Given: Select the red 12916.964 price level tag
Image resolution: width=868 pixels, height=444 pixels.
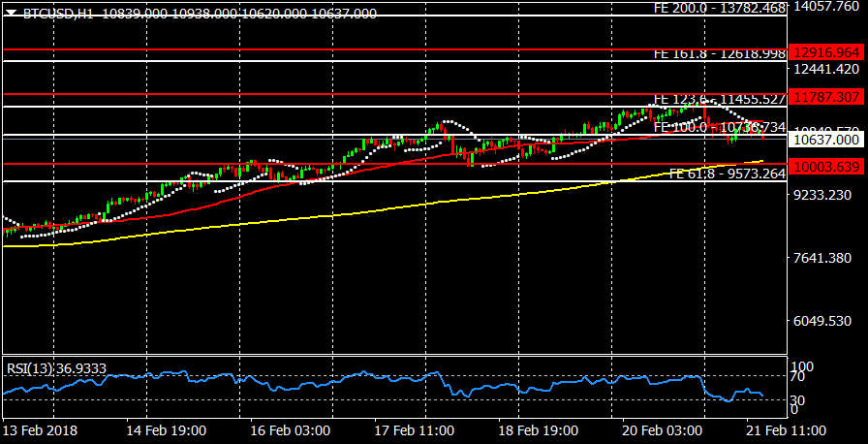Looking at the screenshot, I should point(825,51).
